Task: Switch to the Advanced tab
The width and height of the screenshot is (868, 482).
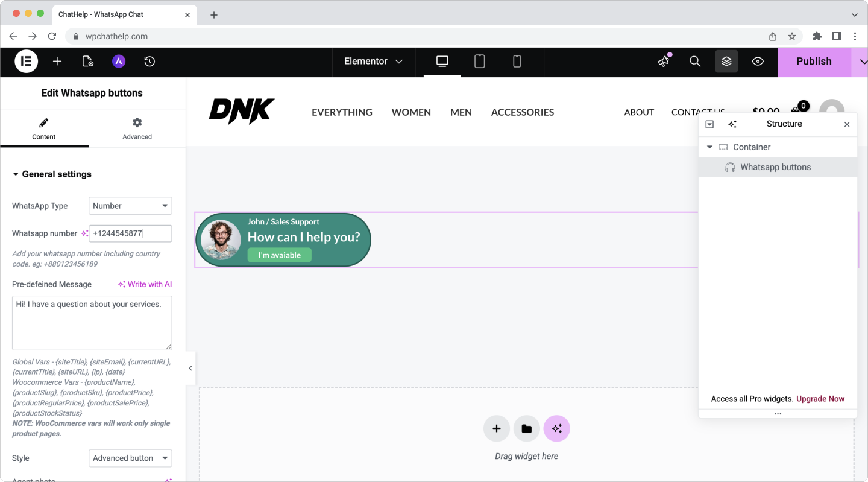Action: click(137, 128)
